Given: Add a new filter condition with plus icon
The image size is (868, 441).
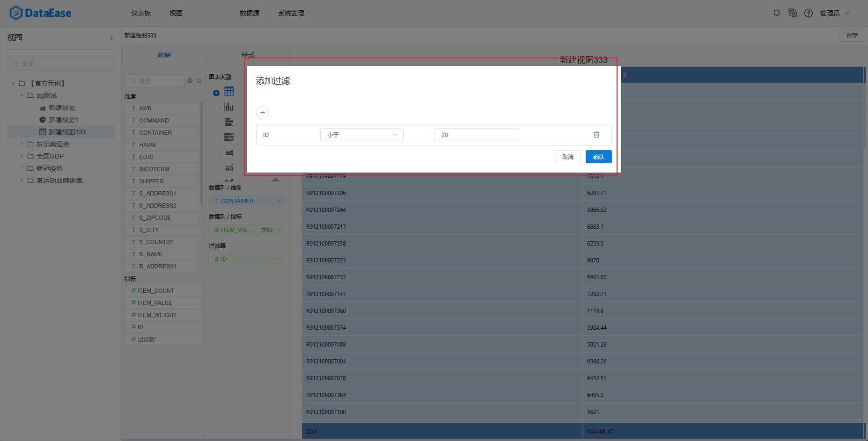Looking at the screenshot, I should click(262, 112).
